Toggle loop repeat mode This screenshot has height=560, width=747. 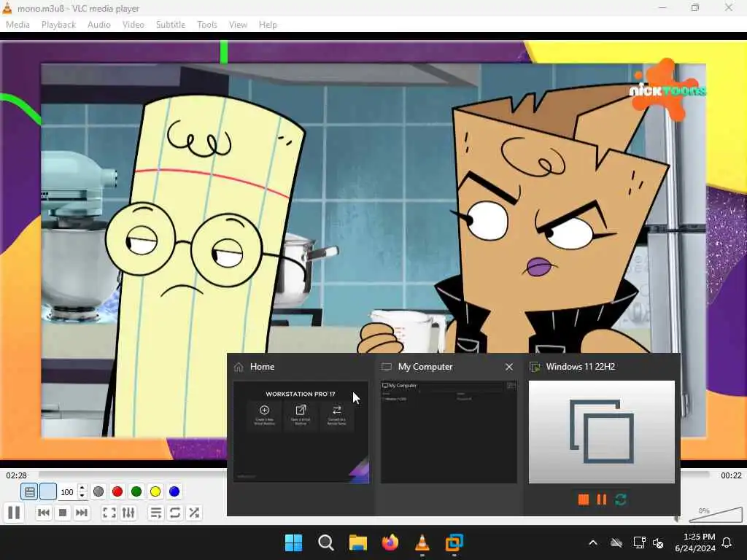click(x=175, y=513)
